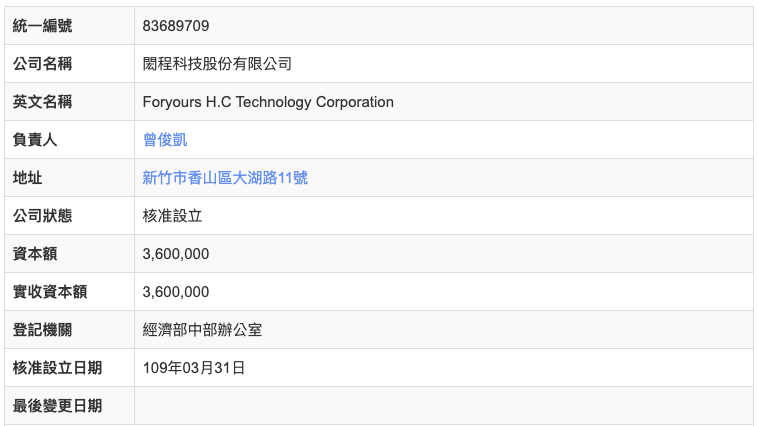Open the 曾俊凱 responsible person link

(165, 140)
